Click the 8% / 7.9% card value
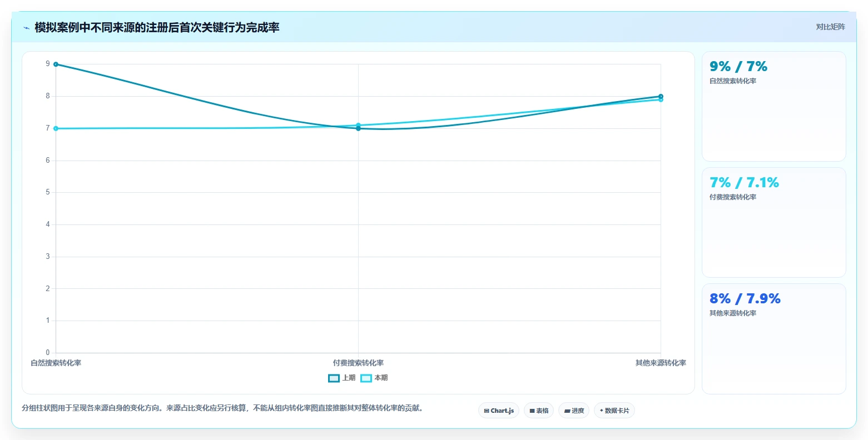Image resolution: width=868 pixels, height=440 pixels. [745, 299]
